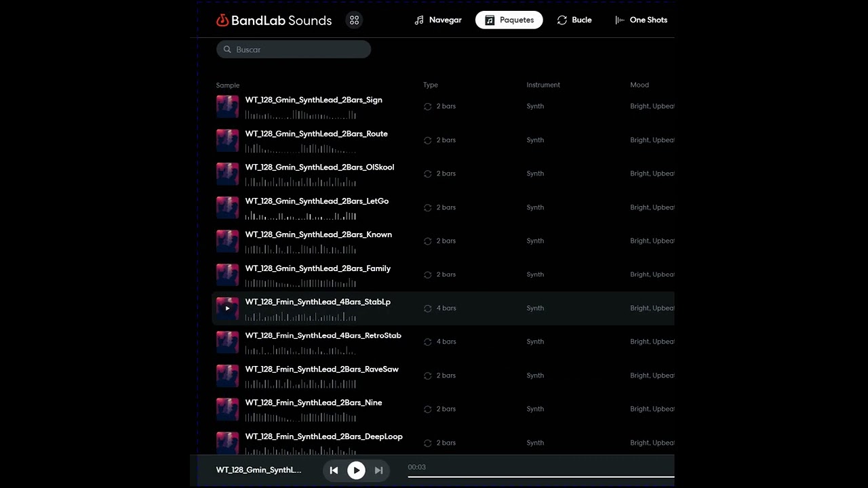This screenshot has height=488, width=868.
Task: Click thumbnail of the OlSkool sample
Action: [227, 174]
